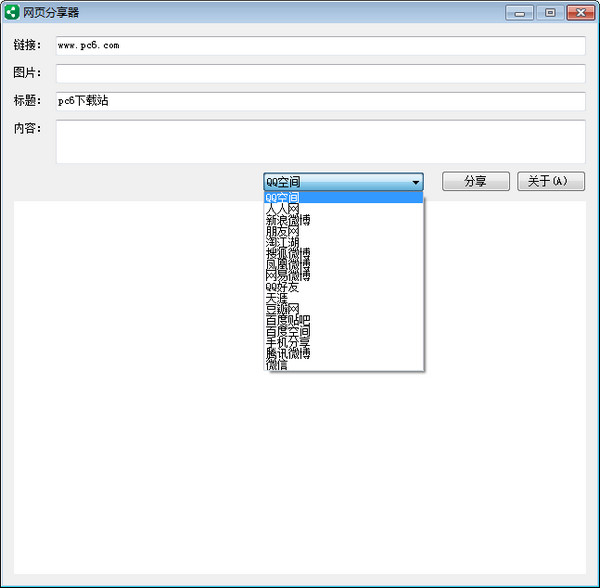Select 人人网 from the dropdown list
The width and height of the screenshot is (600, 588).
click(344, 208)
